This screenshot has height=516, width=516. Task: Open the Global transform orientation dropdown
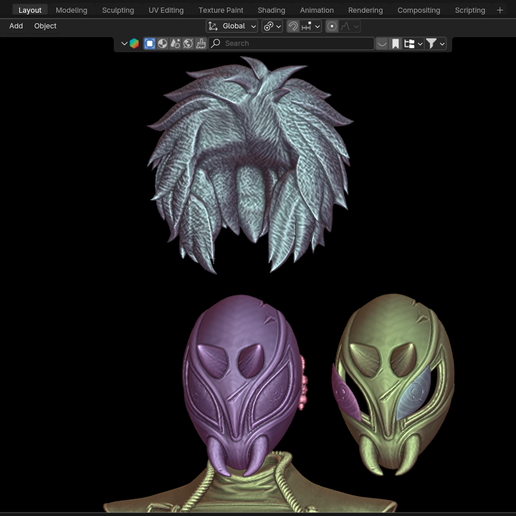[x=232, y=26]
